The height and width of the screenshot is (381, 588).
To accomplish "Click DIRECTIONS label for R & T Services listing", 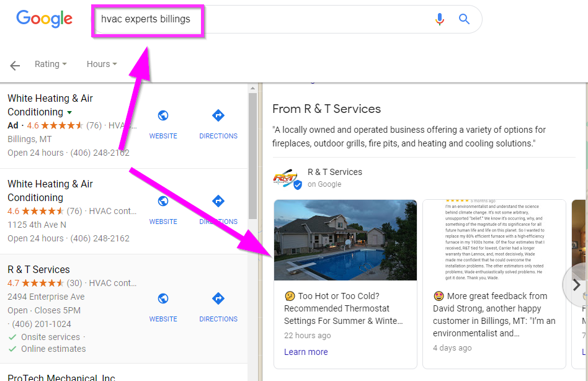I will coord(218,319).
